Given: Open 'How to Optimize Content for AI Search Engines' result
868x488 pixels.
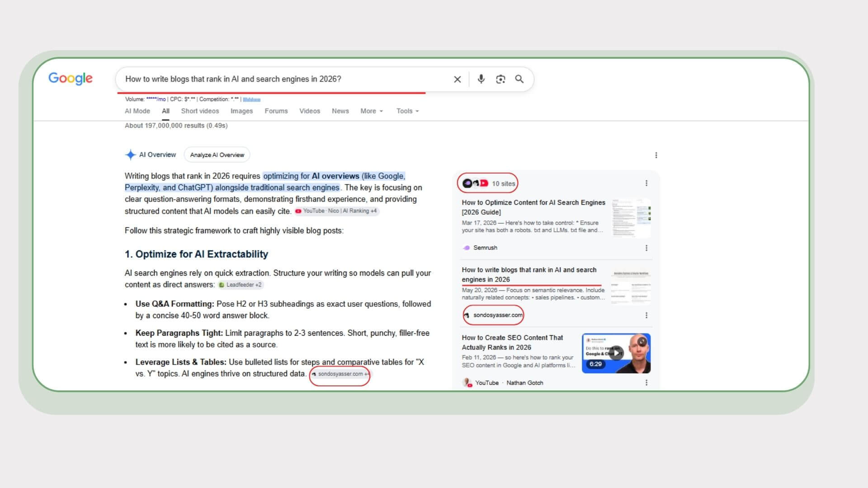Looking at the screenshot, I should click(533, 207).
